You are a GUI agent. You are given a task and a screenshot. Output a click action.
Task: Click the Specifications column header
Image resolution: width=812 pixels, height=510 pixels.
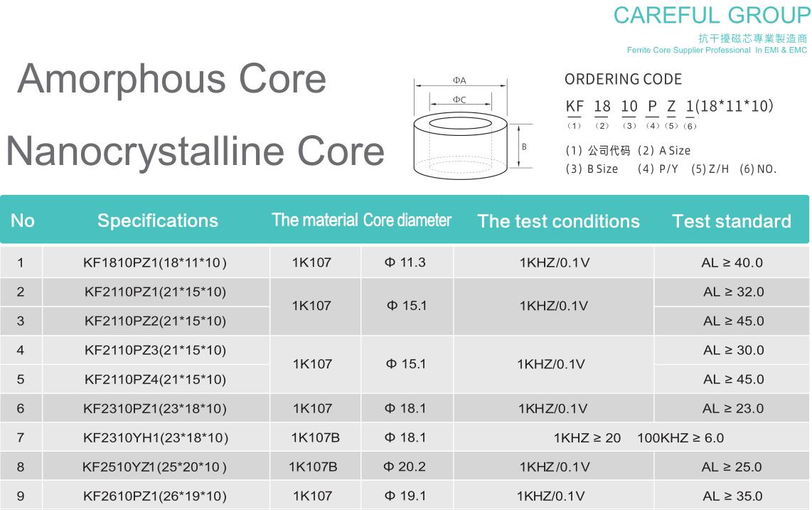click(157, 221)
